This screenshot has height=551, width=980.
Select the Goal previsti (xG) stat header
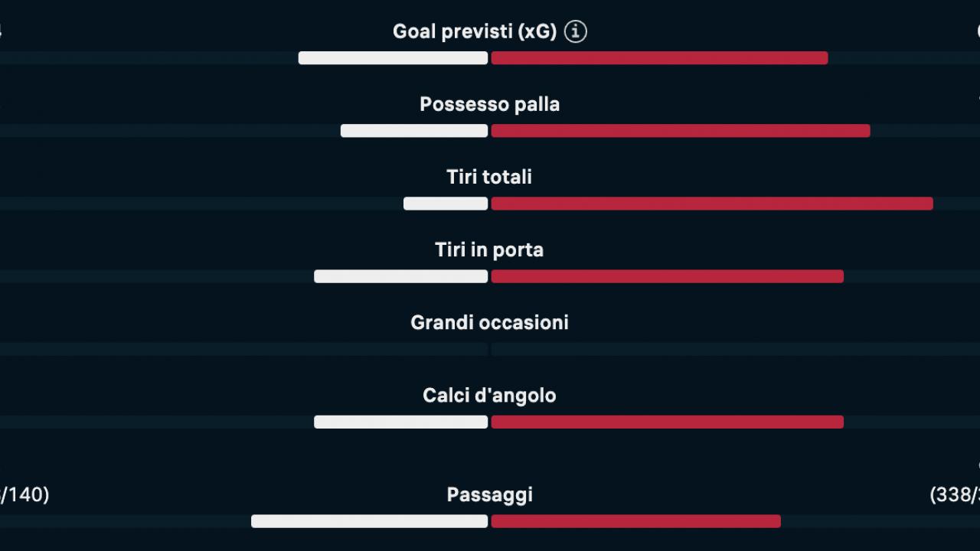(x=474, y=31)
